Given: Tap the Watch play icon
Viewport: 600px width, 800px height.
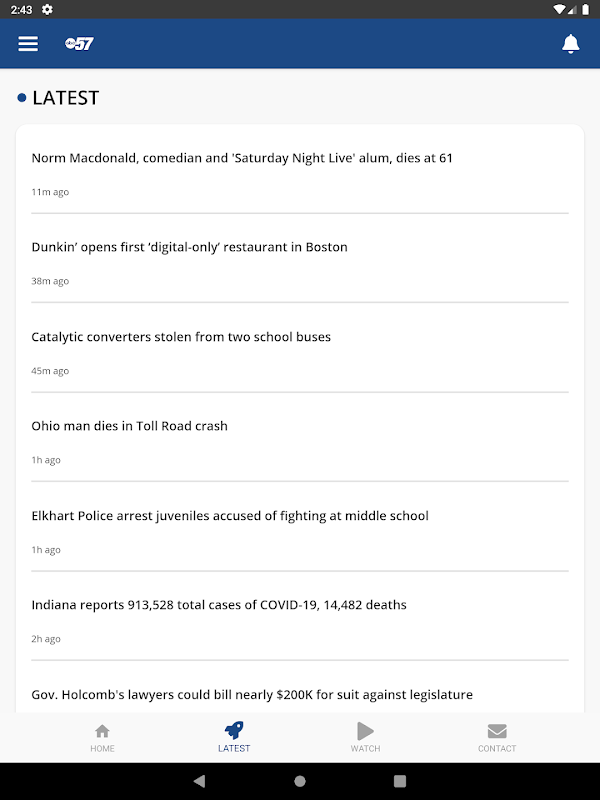Looking at the screenshot, I should (x=365, y=731).
